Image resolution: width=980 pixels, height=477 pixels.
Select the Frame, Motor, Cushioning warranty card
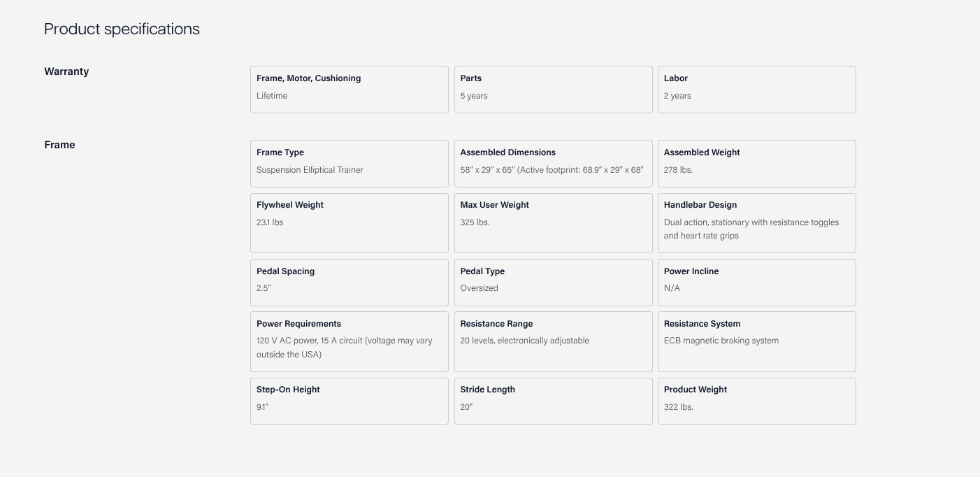pyautogui.click(x=349, y=90)
